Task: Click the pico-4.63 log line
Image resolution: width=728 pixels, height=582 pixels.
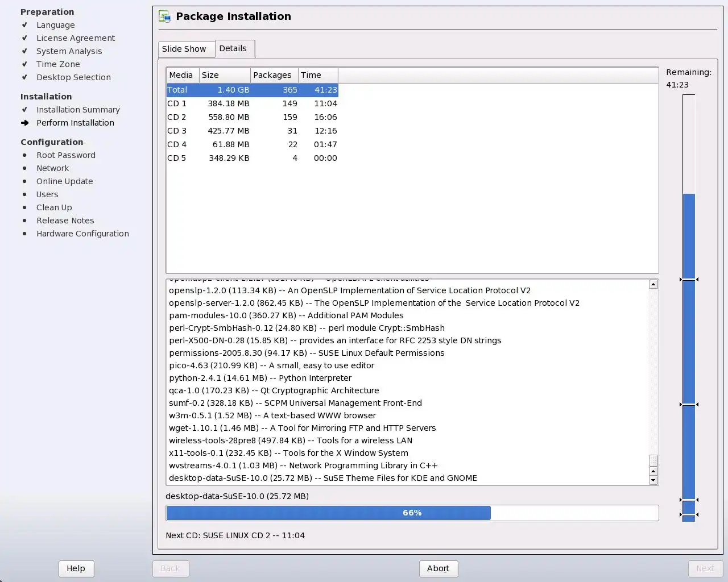Action: (271, 365)
